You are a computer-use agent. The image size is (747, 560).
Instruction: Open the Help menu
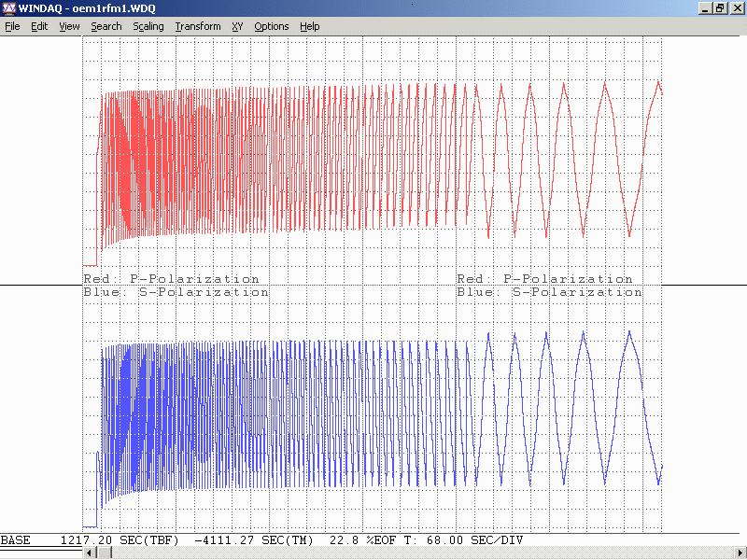[x=310, y=26]
